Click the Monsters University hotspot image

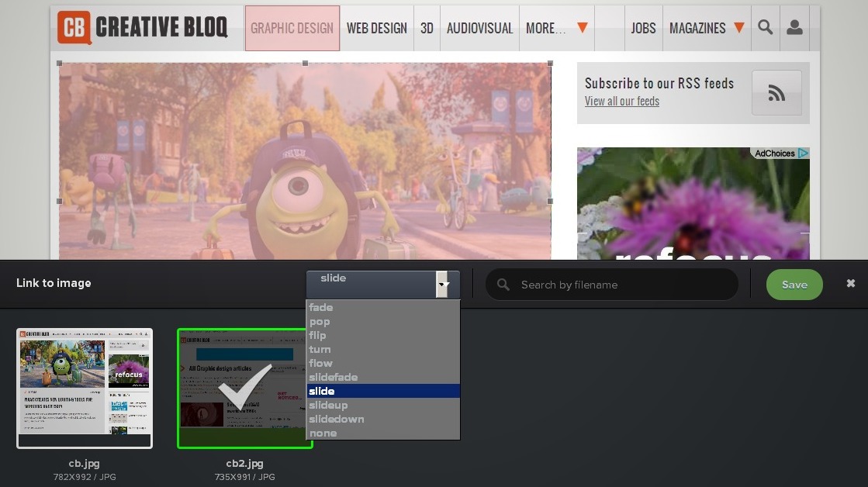pyautogui.click(x=305, y=161)
